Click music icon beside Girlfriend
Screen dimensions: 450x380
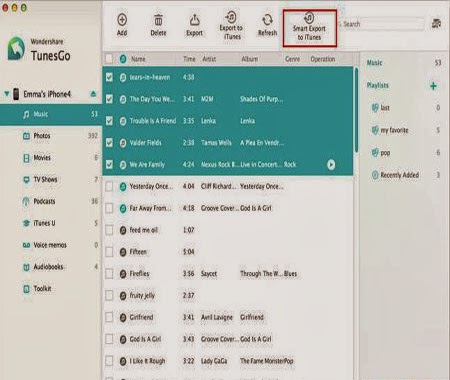tap(123, 317)
